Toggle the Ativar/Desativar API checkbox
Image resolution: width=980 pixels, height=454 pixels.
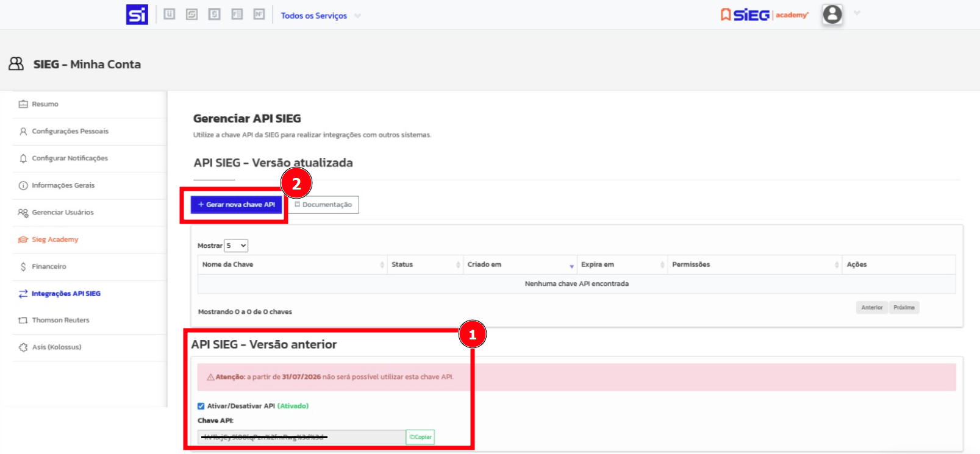coord(201,406)
